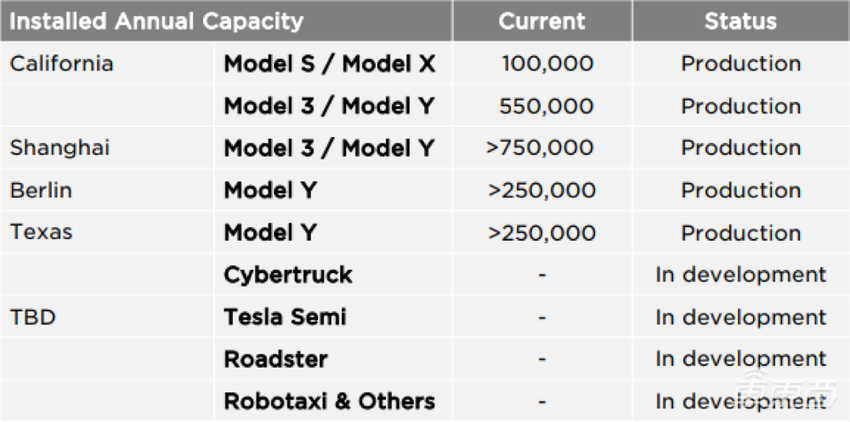Image resolution: width=850 pixels, height=422 pixels.
Task: Select the Berlin location cell
Action: [x=41, y=190]
